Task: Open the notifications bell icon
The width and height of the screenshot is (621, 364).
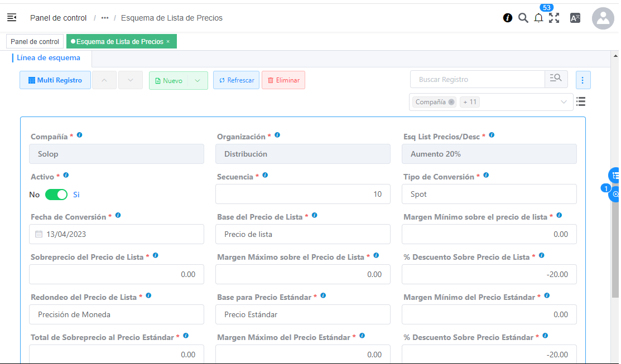Action: click(x=538, y=18)
